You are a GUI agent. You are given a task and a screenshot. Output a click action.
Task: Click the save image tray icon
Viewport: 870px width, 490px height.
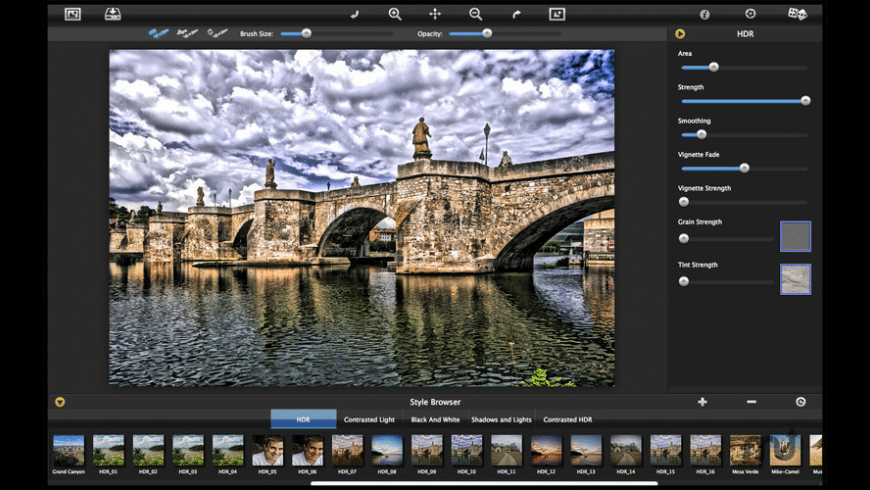[113, 14]
